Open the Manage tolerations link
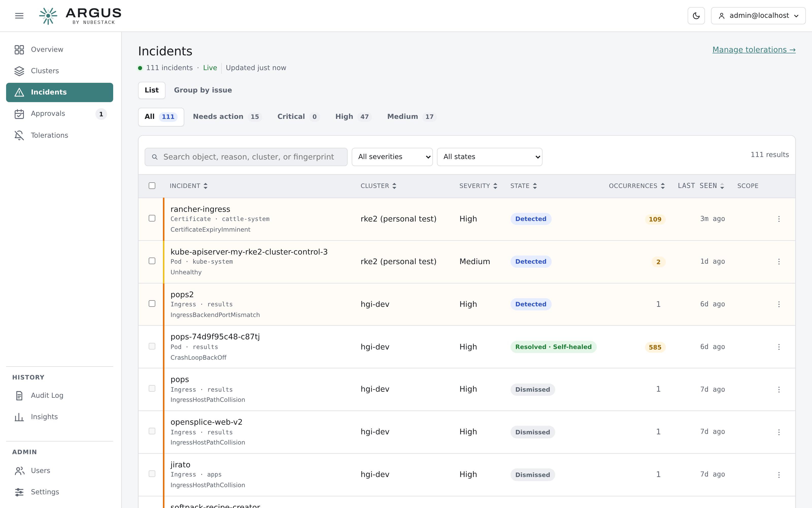The width and height of the screenshot is (812, 508). point(754,50)
